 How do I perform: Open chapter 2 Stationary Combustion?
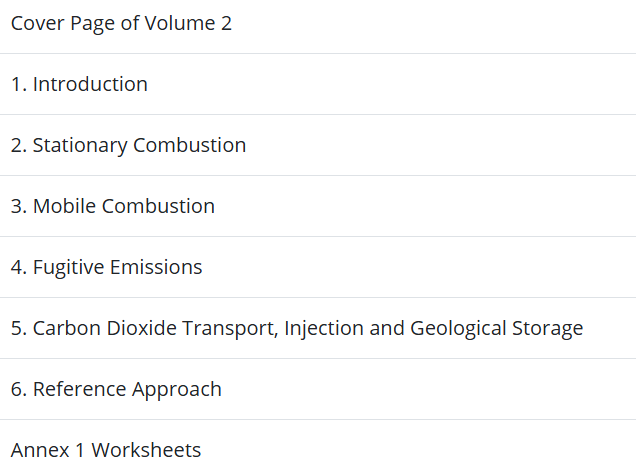pyautogui.click(x=128, y=145)
